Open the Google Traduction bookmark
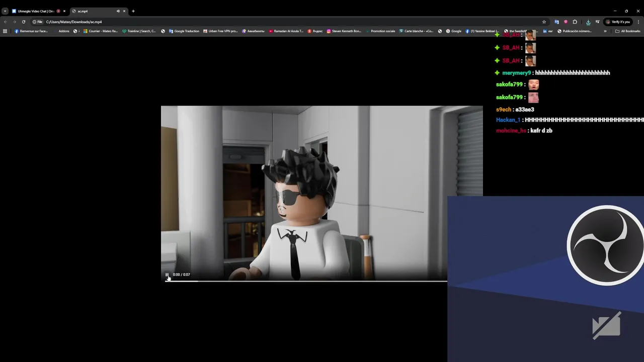 [184, 31]
